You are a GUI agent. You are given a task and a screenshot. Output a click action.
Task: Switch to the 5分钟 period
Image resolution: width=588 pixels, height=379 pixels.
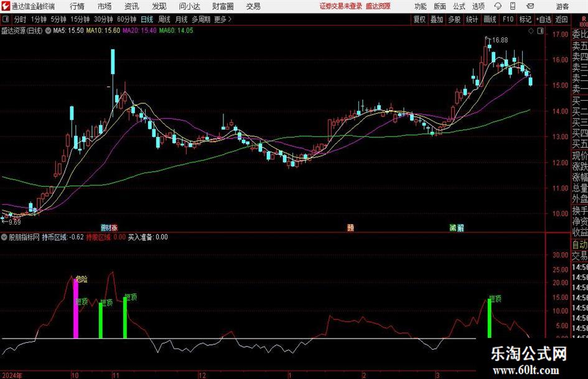(58, 19)
